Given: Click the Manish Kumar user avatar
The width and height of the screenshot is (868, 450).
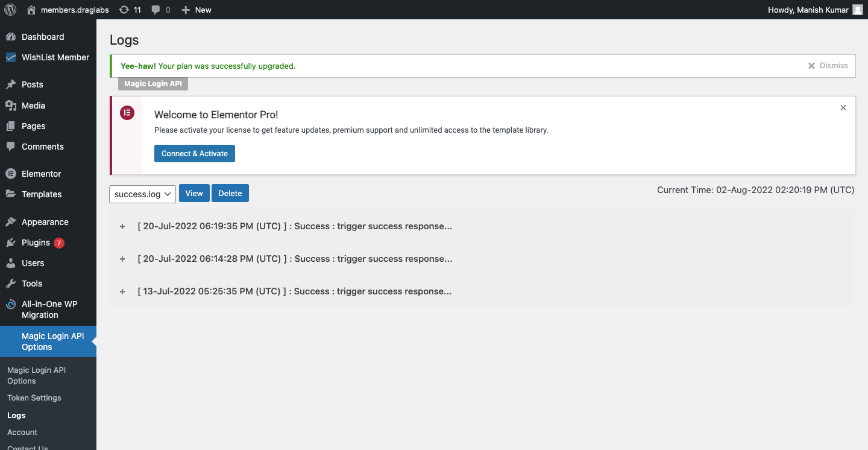Looking at the screenshot, I should [858, 10].
